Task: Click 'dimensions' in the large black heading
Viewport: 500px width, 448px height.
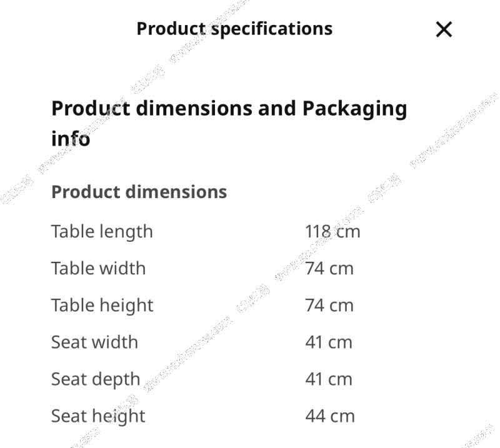Action: [194, 109]
